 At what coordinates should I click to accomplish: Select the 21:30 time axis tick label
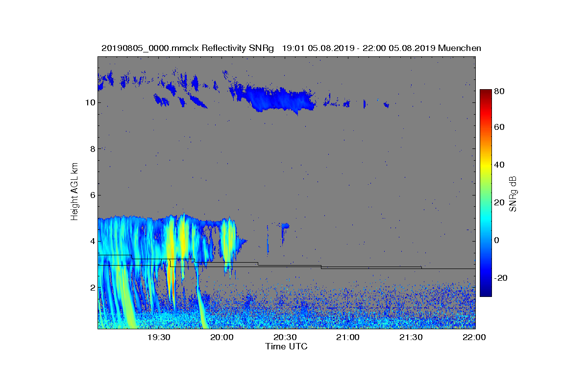411,337
